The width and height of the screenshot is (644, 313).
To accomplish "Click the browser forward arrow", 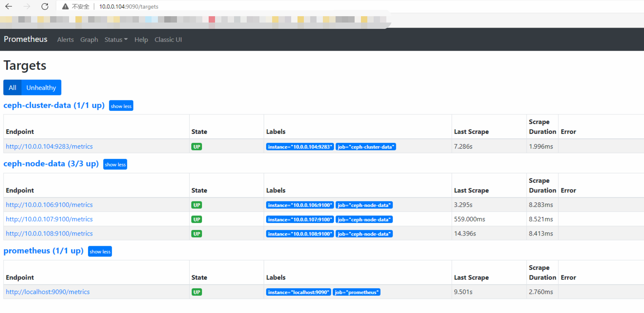I will point(27,6).
